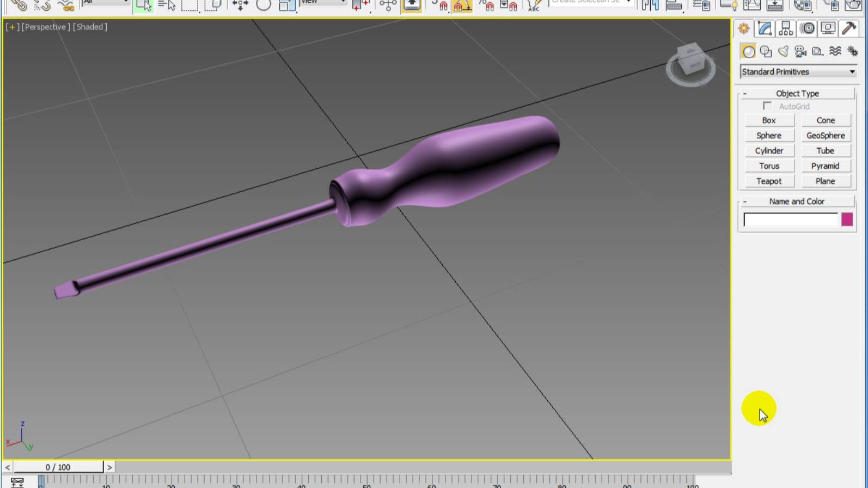Open the Utilities hammer tab

[849, 28]
